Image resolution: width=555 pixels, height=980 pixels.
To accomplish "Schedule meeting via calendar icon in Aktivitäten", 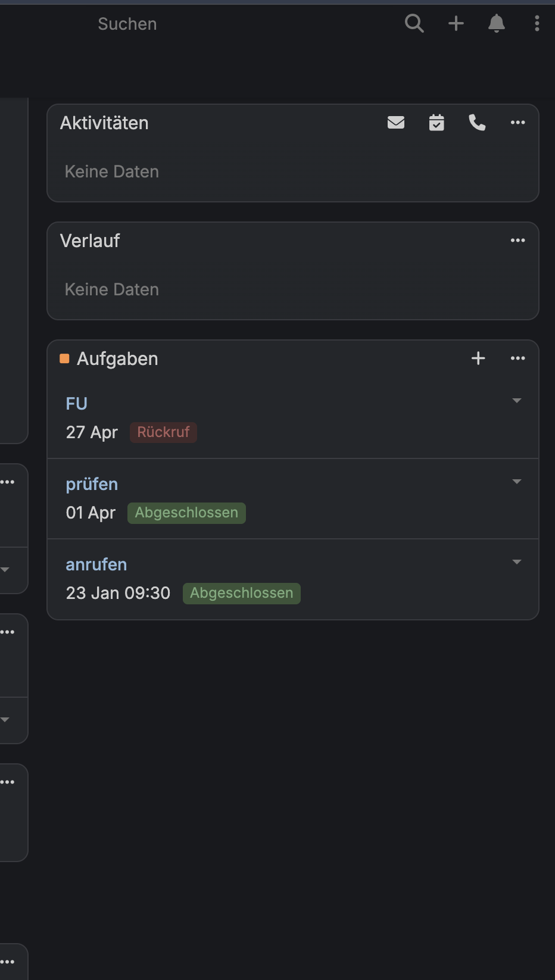I will 436,123.
